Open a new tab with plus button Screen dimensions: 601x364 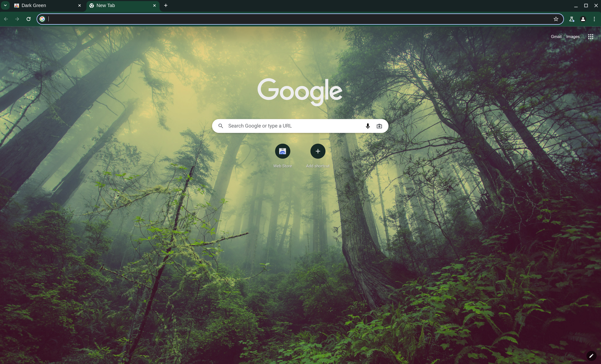[x=166, y=5]
